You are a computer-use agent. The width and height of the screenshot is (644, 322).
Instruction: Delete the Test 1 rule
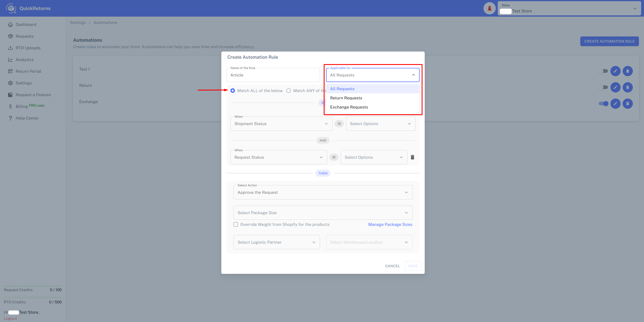(628, 71)
